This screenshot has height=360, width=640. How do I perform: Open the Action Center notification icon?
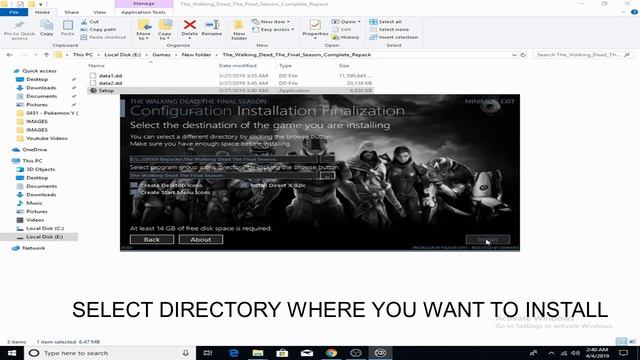(623, 353)
